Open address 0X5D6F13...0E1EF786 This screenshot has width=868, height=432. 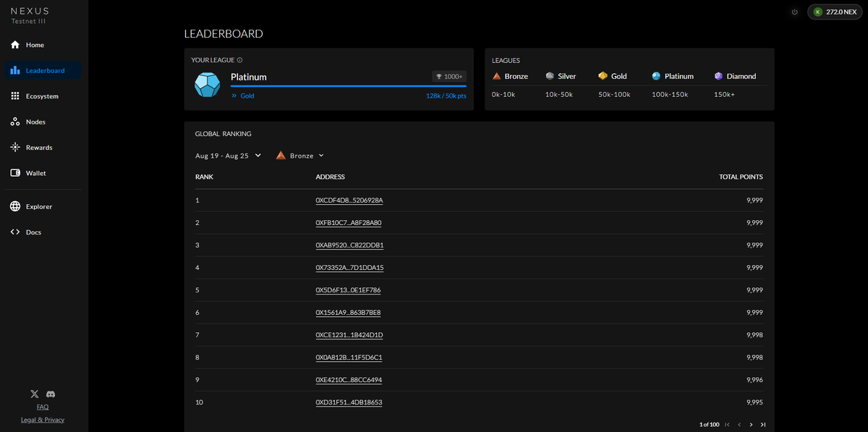[348, 290]
